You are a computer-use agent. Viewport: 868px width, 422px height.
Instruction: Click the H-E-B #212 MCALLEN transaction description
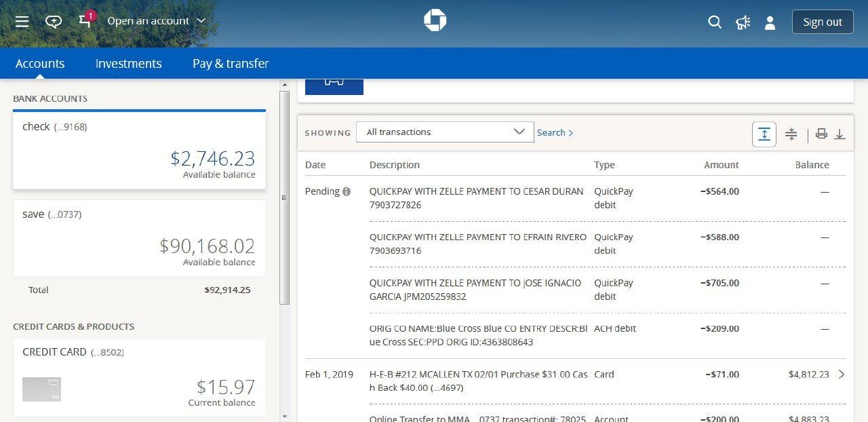coord(479,381)
